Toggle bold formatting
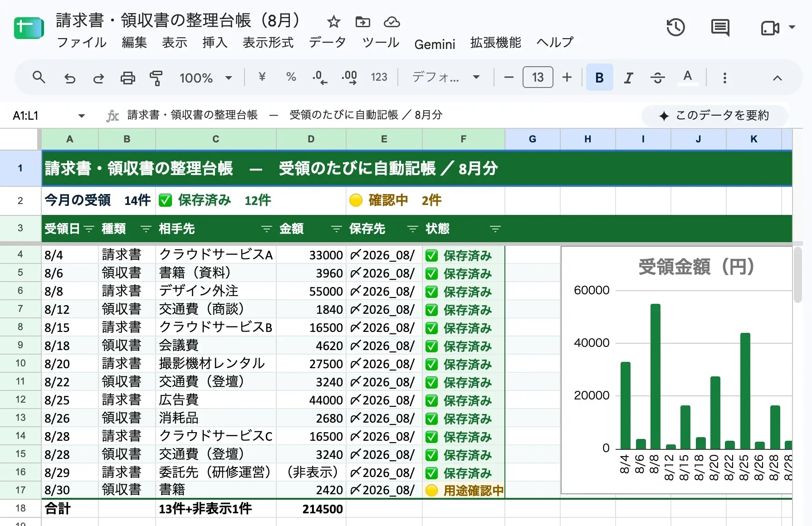 click(599, 78)
